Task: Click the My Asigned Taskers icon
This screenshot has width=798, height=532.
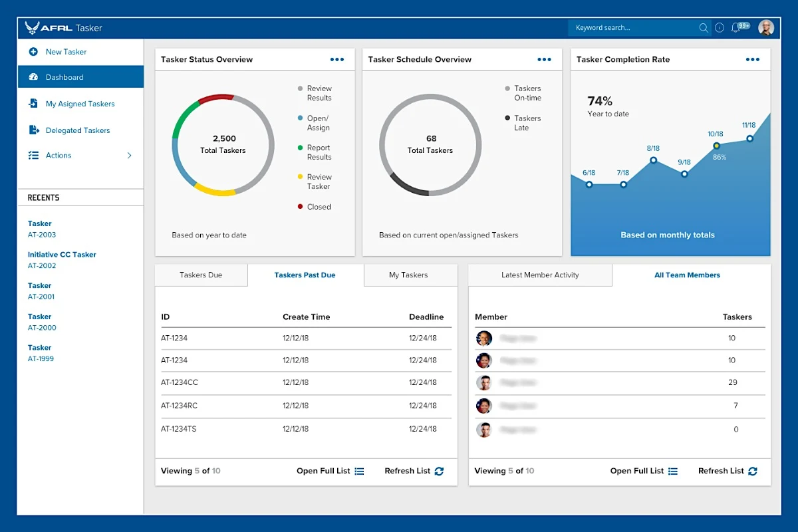Action: coord(33,104)
